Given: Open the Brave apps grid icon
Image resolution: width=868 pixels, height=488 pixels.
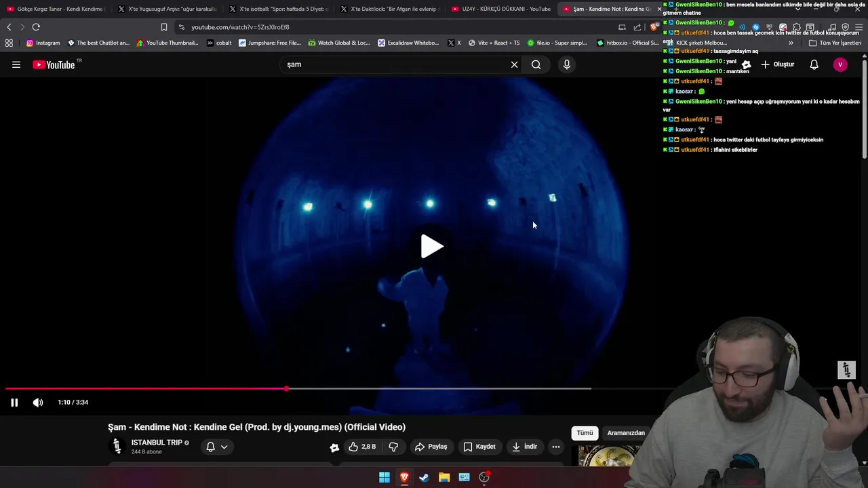Looking at the screenshot, I should click(9, 43).
